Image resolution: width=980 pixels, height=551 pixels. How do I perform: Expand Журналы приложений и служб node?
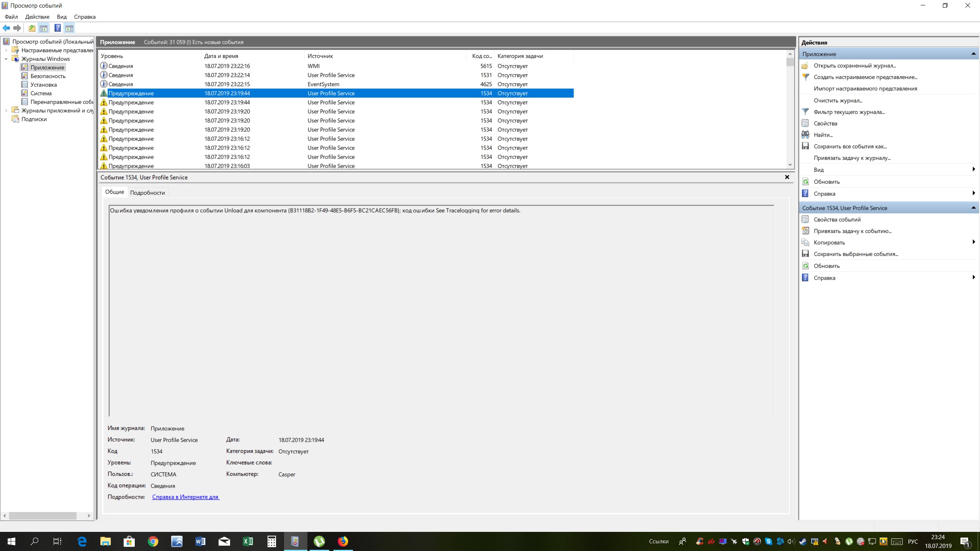pyautogui.click(x=6, y=111)
